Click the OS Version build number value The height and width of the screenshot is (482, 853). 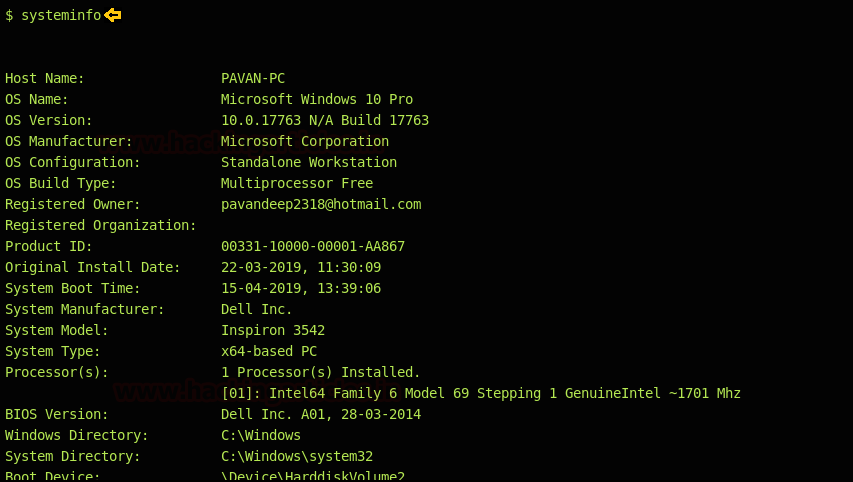click(324, 120)
